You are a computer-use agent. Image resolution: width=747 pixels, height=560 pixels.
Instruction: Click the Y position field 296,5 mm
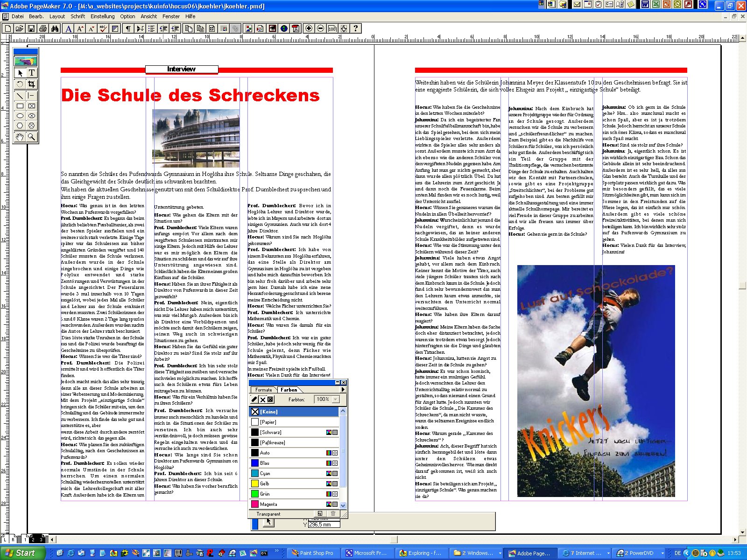[x=324, y=525]
